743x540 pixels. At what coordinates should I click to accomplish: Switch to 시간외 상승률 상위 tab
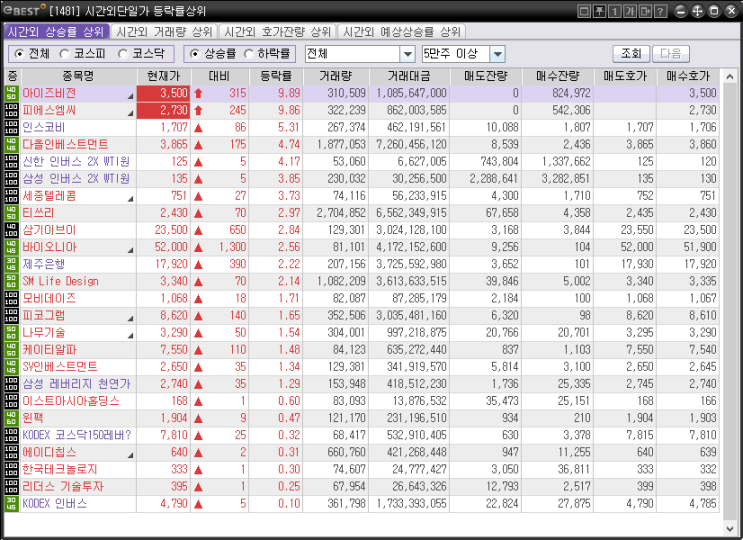pyautogui.click(x=56, y=32)
